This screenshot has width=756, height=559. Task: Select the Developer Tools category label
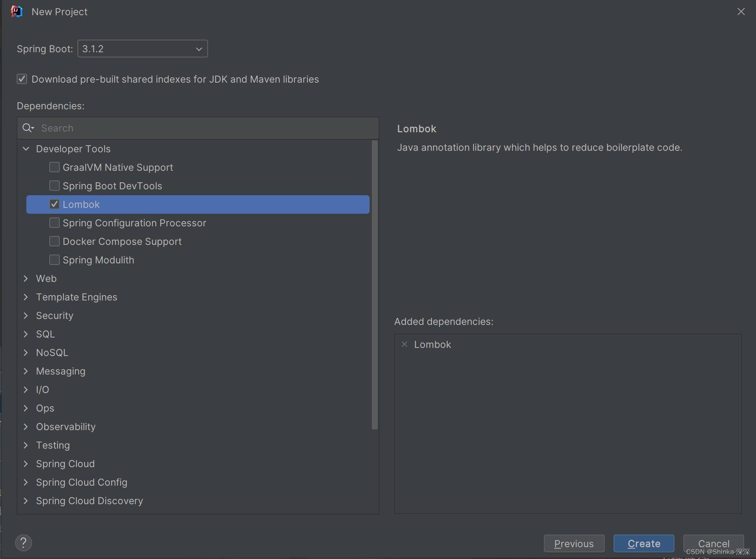click(73, 149)
